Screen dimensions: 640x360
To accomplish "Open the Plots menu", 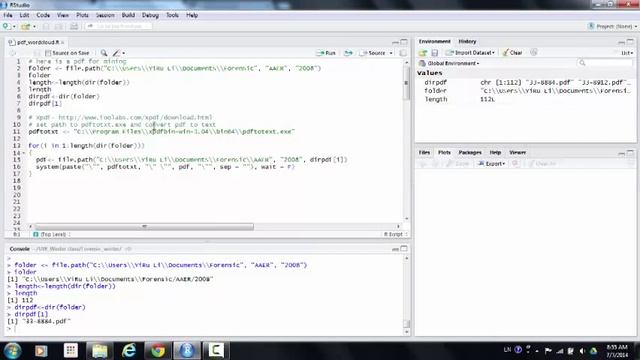I will (82, 15).
